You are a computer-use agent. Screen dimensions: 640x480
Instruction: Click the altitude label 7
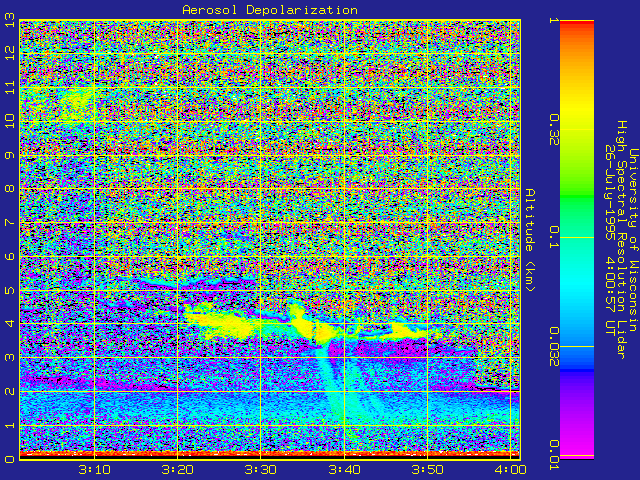click(9, 222)
